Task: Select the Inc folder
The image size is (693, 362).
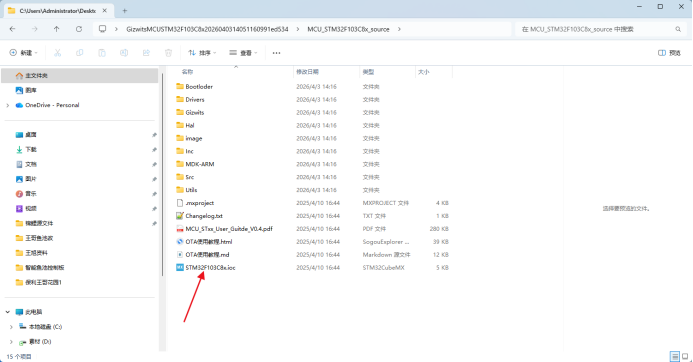Action: click(185, 151)
